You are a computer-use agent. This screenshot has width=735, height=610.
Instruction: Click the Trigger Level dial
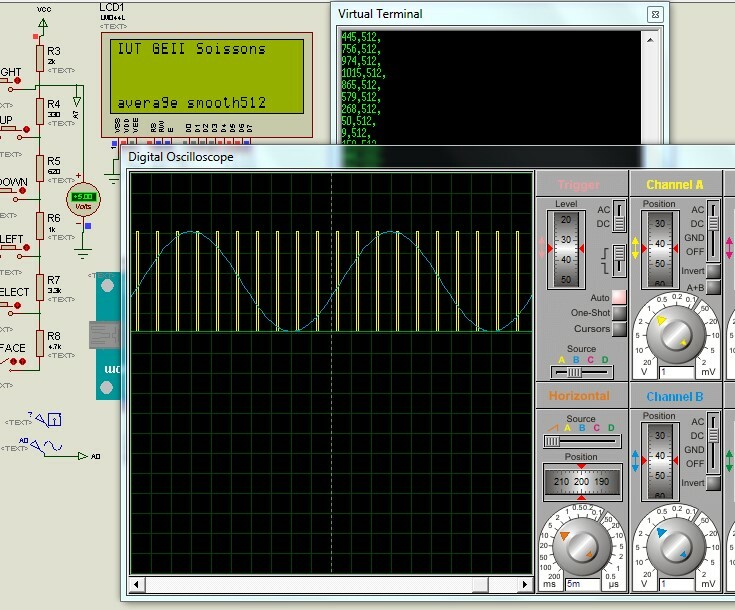[568, 249]
